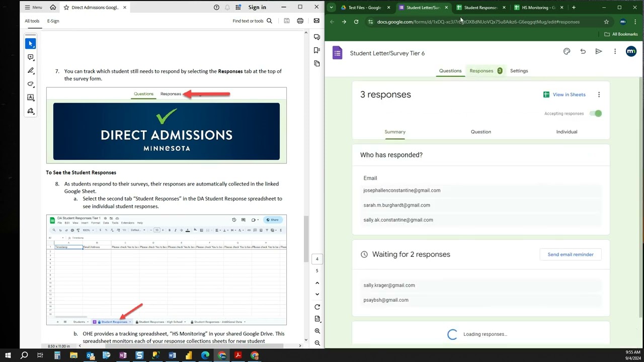The height and width of the screenshot is (362, 644).
Task: Zoom in on the PDF
Action: point(317,331)
